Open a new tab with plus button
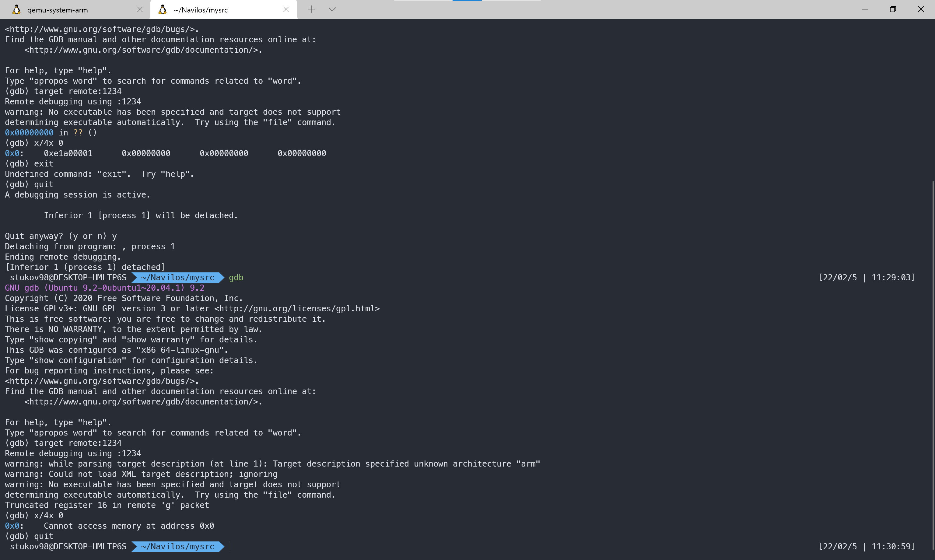 311,9
